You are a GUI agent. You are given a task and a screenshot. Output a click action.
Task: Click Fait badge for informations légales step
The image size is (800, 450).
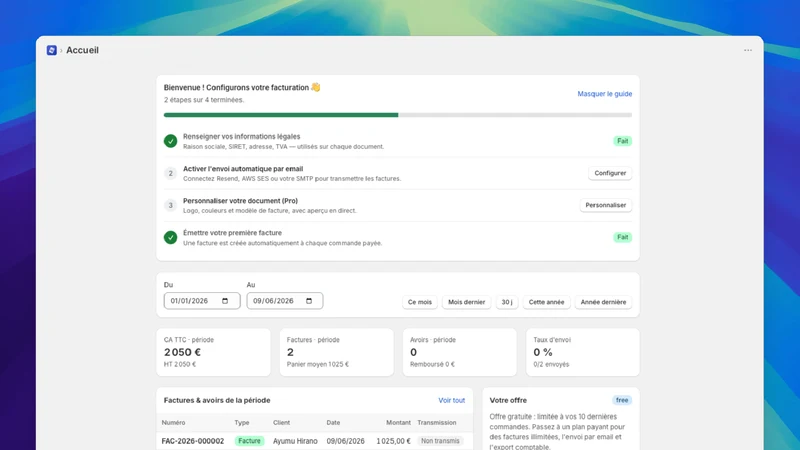(x=622, y=141)
